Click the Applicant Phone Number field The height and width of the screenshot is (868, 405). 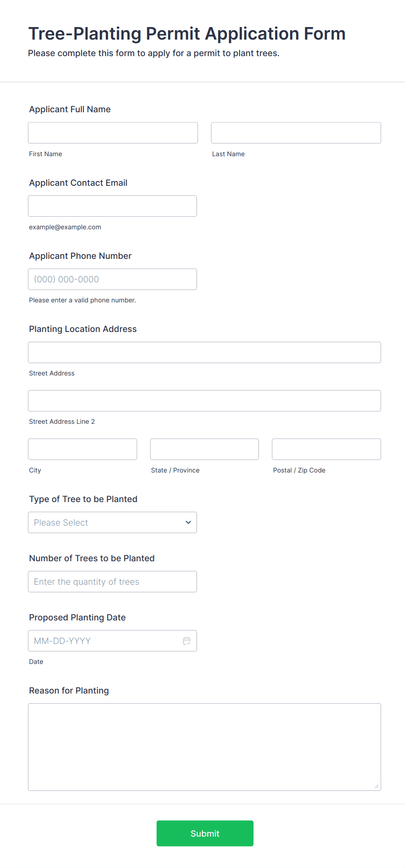(x=112, y=279)
